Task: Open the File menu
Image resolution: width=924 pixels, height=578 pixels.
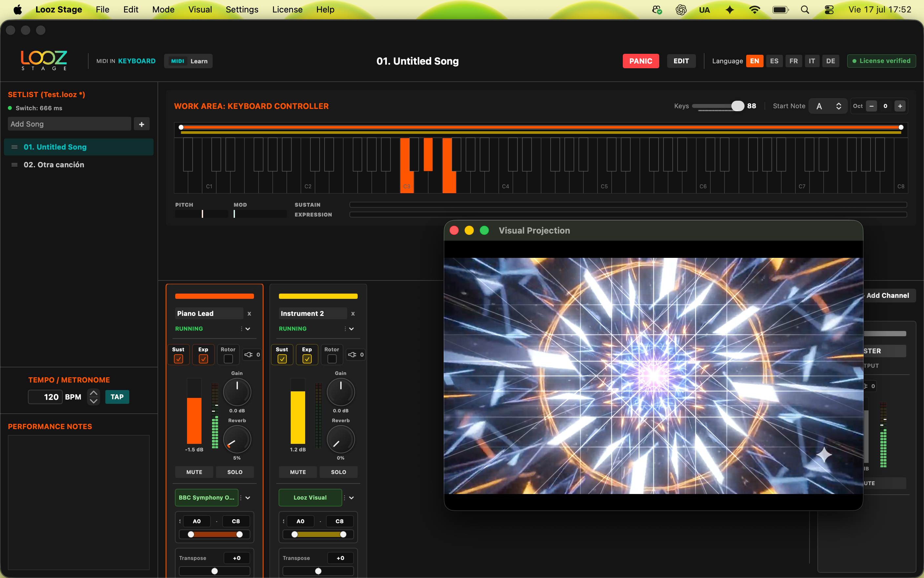Action: [x=102, y=10]
